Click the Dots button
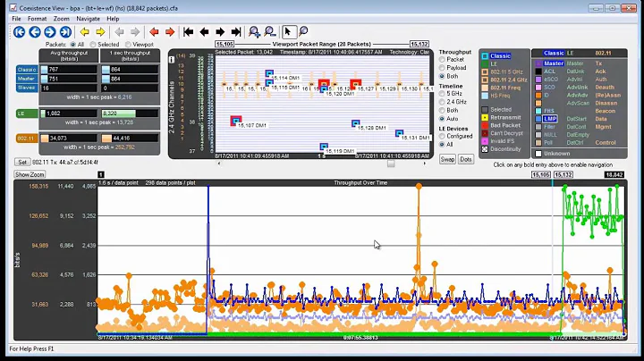Viewport: 644px width, 361px height. coord(466,159)
